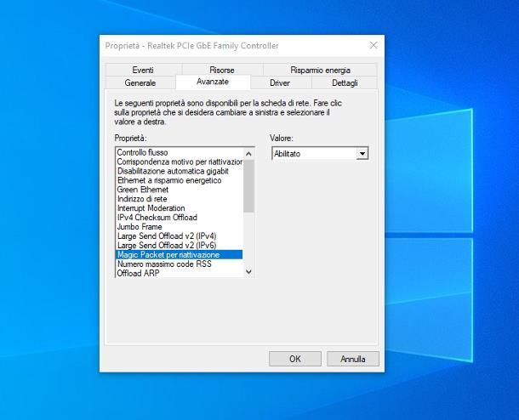
Task: Select the Driver tab
Action: pos(280,83)
